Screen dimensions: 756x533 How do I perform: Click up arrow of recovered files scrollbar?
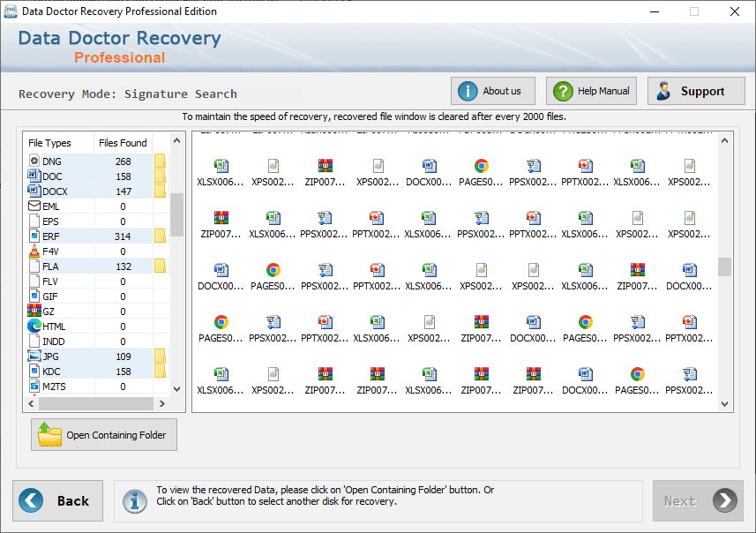[724, 140]
